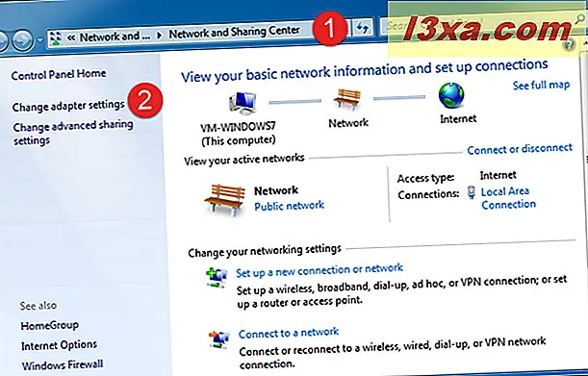The height and width of the screenshot is (376, 588).
Task: Click the Internet globe icon
Action: (x=451, y=95)
